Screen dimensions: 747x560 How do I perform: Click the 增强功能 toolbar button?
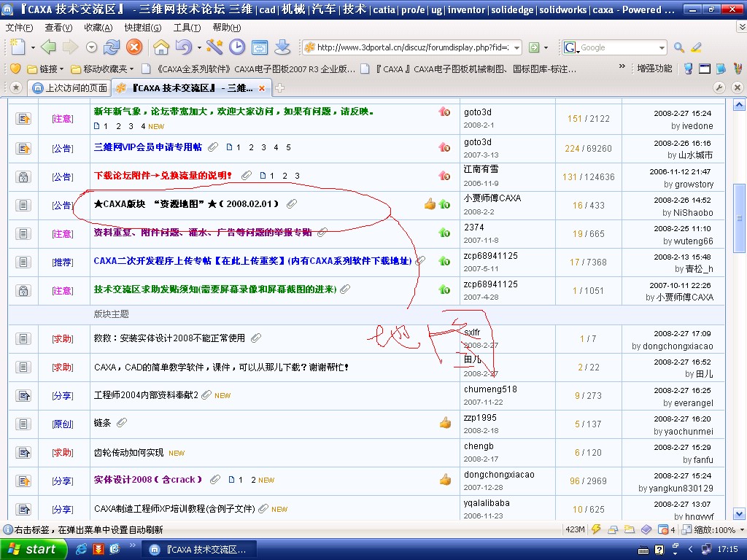click(x=654, y=69)
